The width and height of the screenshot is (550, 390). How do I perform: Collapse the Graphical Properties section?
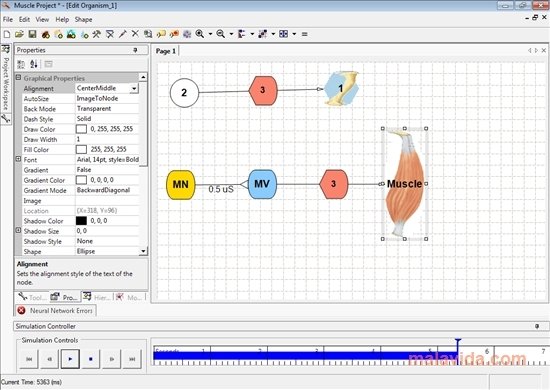coord(18,78)
